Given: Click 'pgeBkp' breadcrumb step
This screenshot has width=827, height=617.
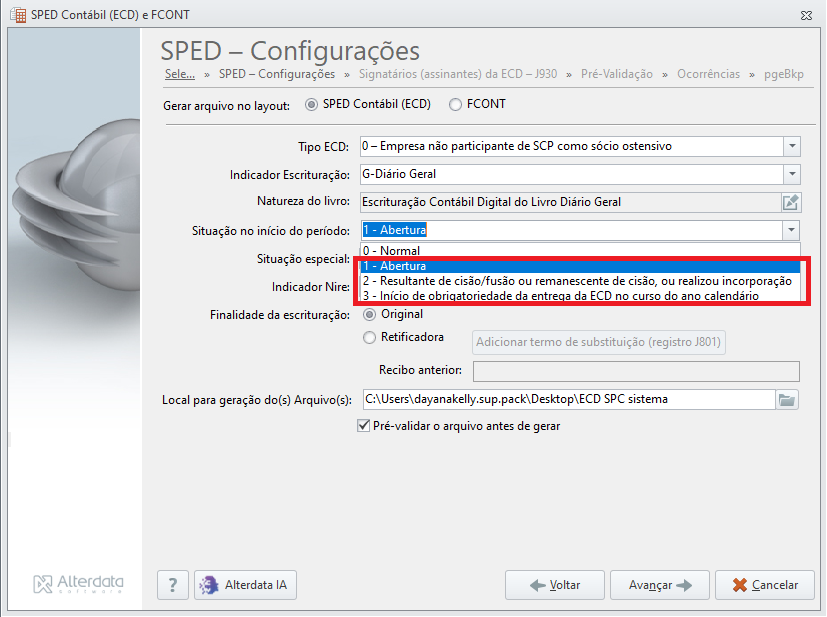Looking at the screenshot, I should [x=784, y=74].
